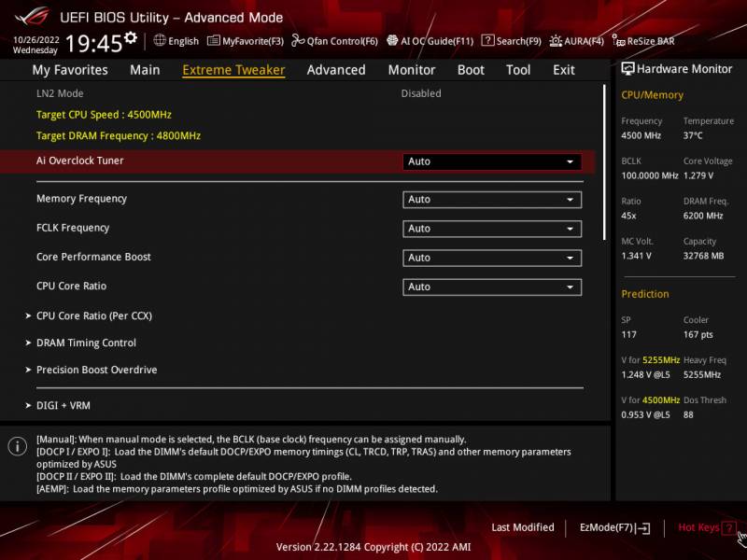Open the Memory Frequency dropdown
The width and height of the screenshot is (747, 560).
[x=492, y=200]
